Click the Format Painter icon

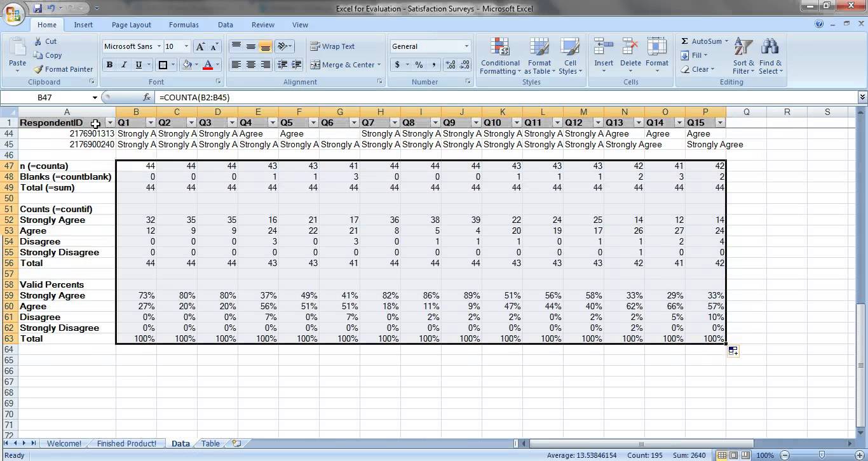[x=39, y=69]
